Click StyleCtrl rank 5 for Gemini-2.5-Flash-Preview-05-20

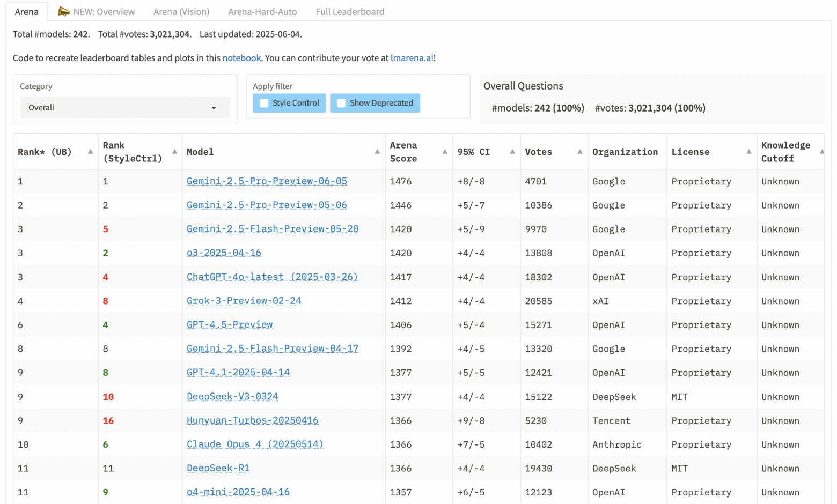[x=106, y=229]
